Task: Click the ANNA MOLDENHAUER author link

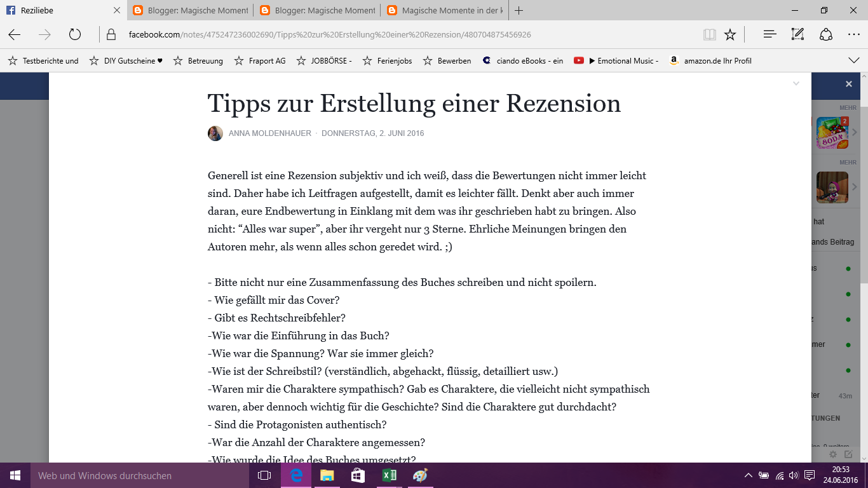Action: click(270, 133)
